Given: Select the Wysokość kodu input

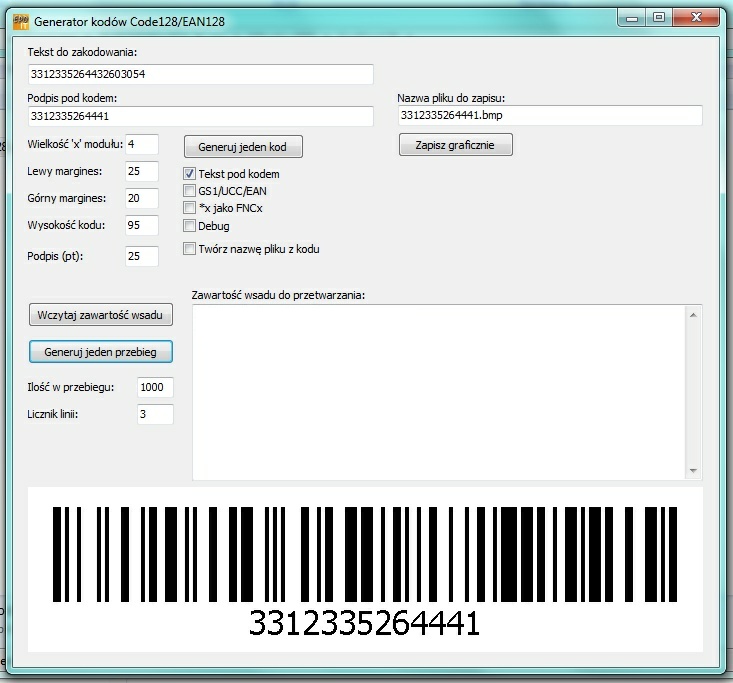Looking at the screenshot, I should (142, 225).
